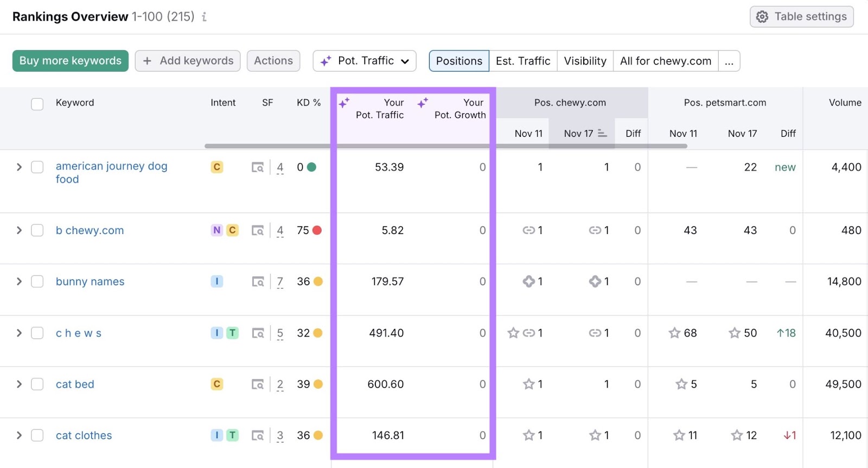Check the box for american journey dog food
Screen dimensions: 868x468
[37, 167]
